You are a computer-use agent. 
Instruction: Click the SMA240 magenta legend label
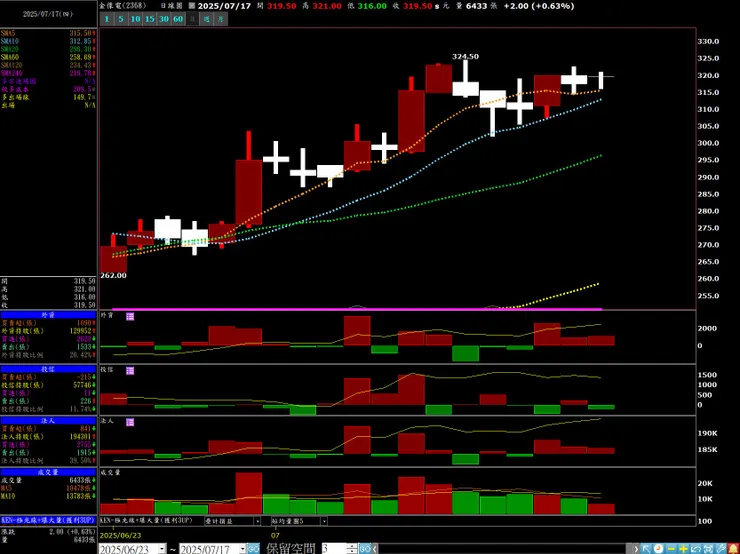tap(11, 73)
